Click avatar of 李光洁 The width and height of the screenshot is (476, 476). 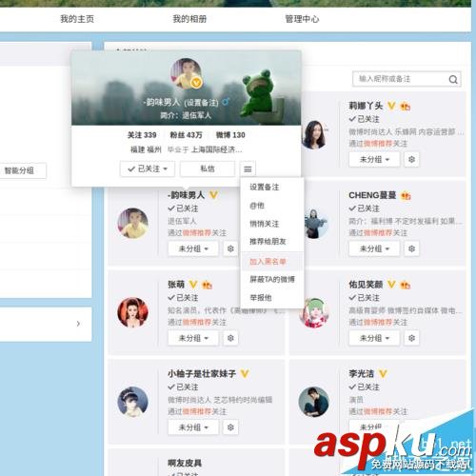(x=314, y=402)
